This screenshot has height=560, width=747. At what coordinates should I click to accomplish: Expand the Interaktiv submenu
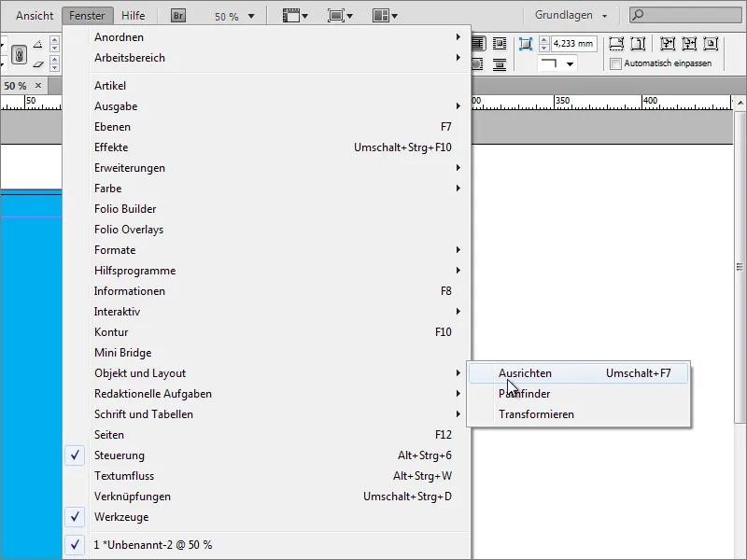[268, 312]
